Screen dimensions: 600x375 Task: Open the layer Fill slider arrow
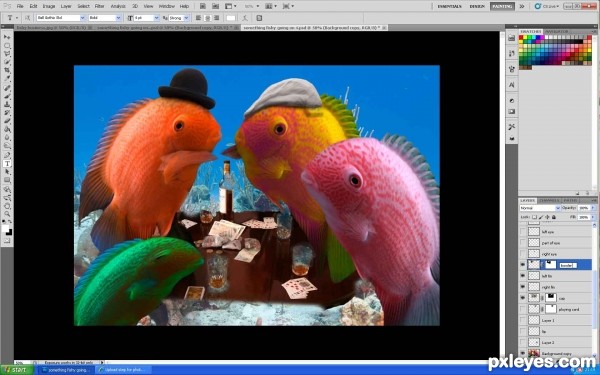(x=593, y=217)
